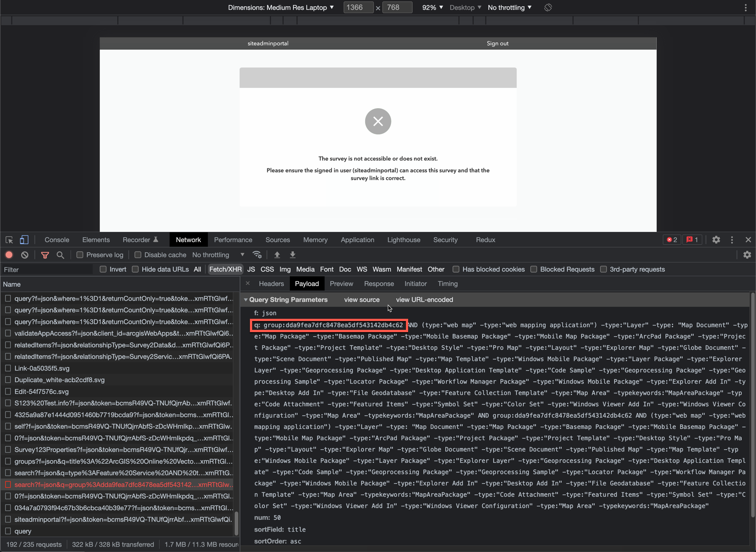Collapse the Query String Parameters section
The image size is (756, 552).
(246, 299)
